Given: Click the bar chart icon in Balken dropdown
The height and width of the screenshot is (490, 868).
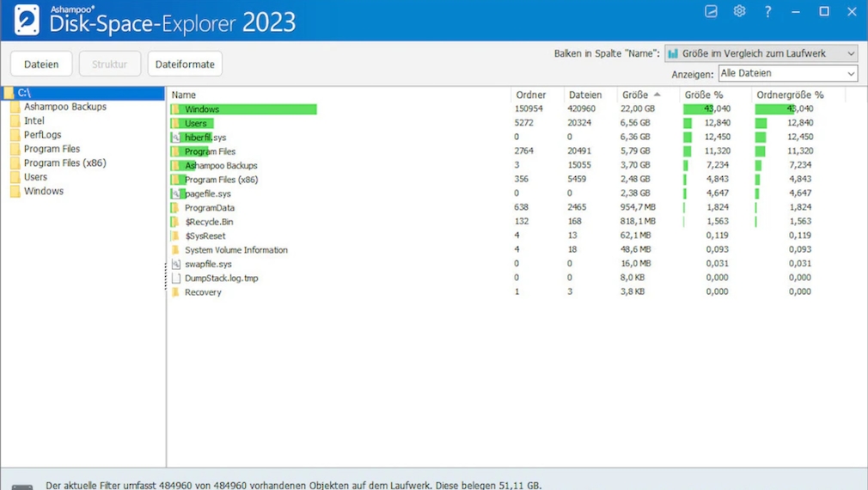Looking at the screenshot, I should tap(673, 53).
